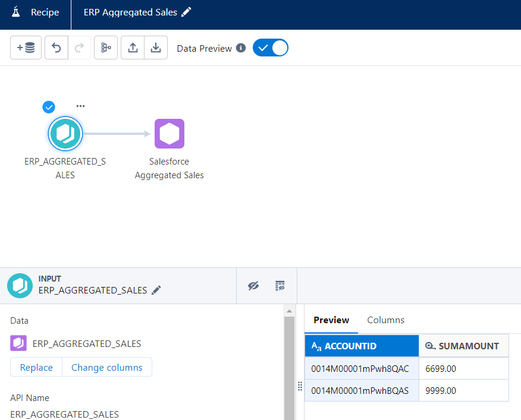Click the column profile table icon
The width and height of the screenshot is (521, 420).
pos(280,286)
